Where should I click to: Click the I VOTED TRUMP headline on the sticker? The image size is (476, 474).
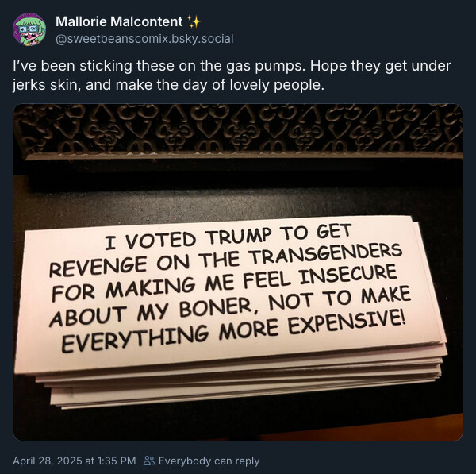228,237
